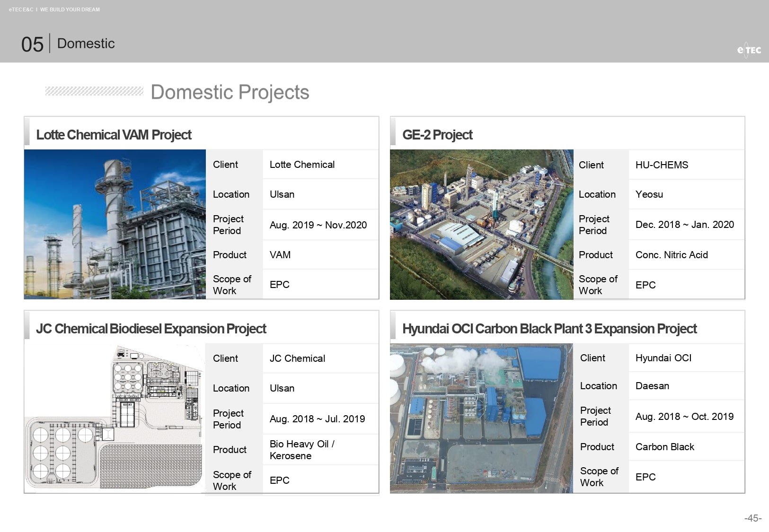Click 'Ulsan' location in JC Chemical table
This screenshot has width=769, height=532.
(282, 388)
